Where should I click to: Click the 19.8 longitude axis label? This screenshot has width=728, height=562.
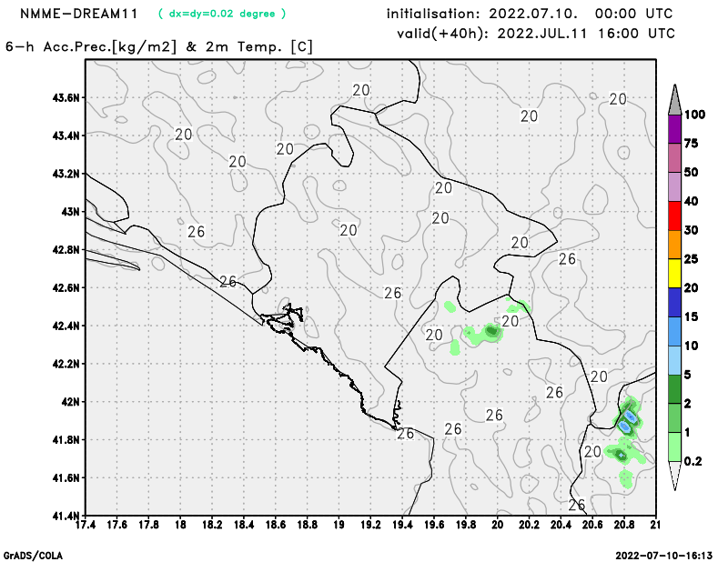(x=466, y=526)
